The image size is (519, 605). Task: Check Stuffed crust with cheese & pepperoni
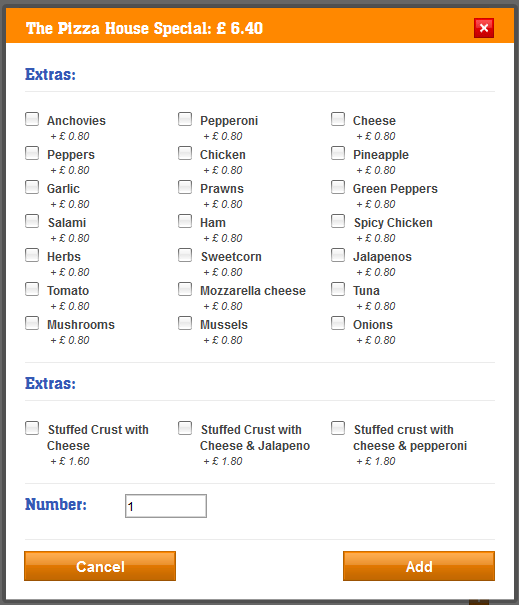tap(338, 428)
